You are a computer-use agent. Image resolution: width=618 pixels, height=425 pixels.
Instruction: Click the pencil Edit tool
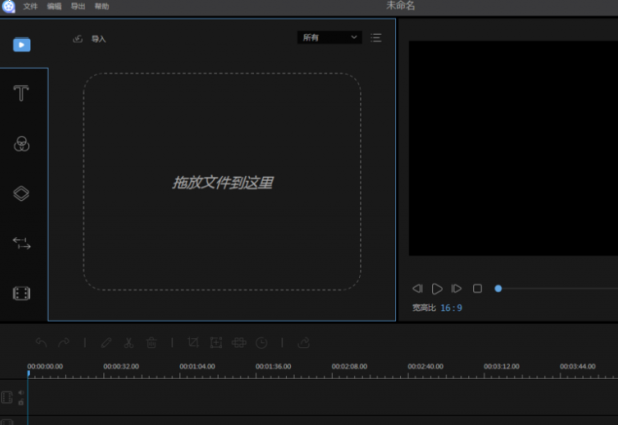pos(106,343)
